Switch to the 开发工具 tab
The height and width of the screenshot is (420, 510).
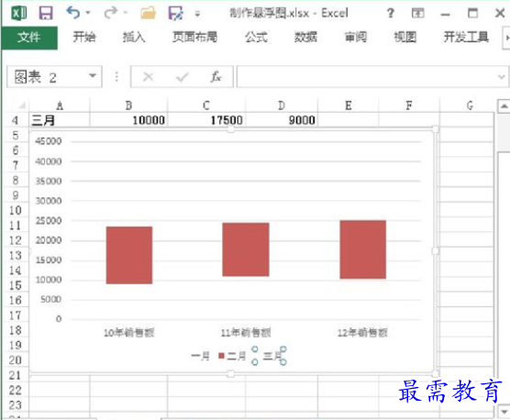tap(466, 37)
